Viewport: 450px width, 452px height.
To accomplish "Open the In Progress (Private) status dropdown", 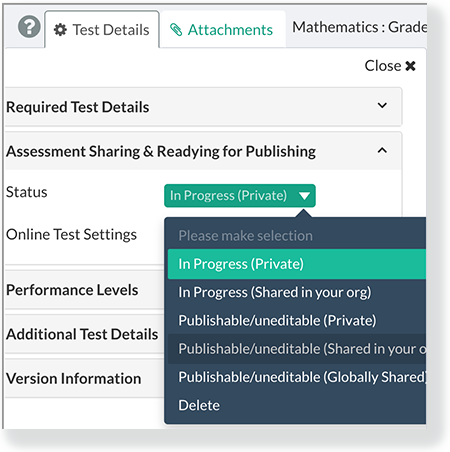I will pos(240,196).
